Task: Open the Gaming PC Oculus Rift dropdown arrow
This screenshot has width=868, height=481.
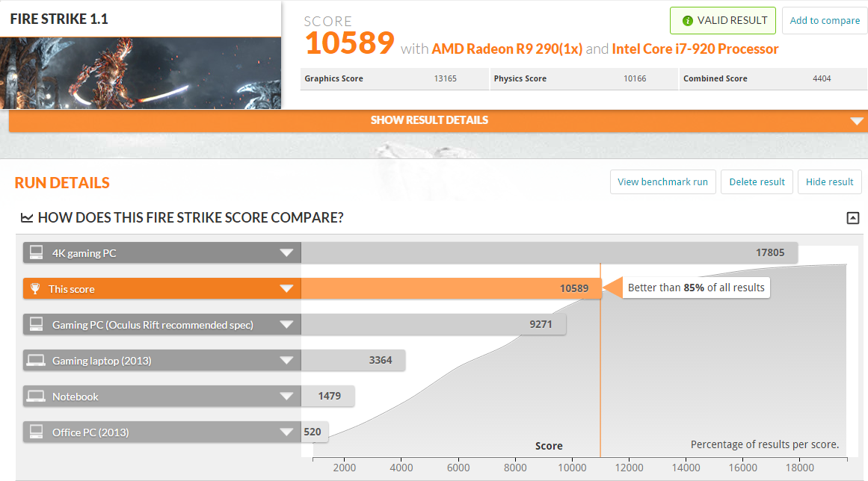Action: point(286,325)
